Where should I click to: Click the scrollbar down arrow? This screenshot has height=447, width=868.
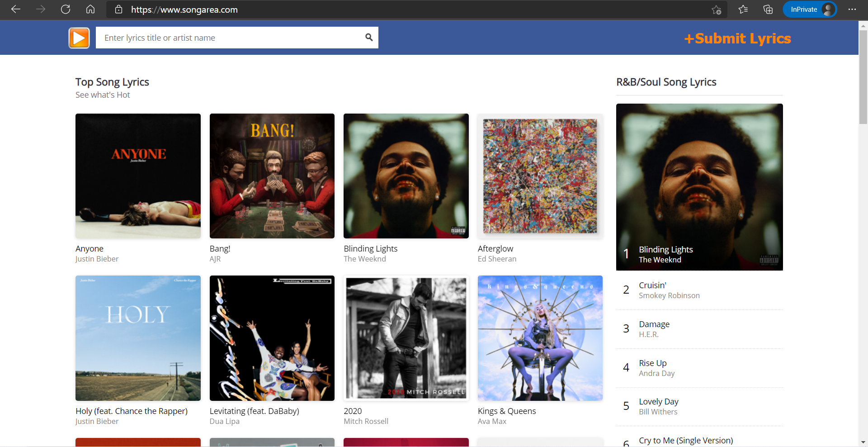click(863, 442)
